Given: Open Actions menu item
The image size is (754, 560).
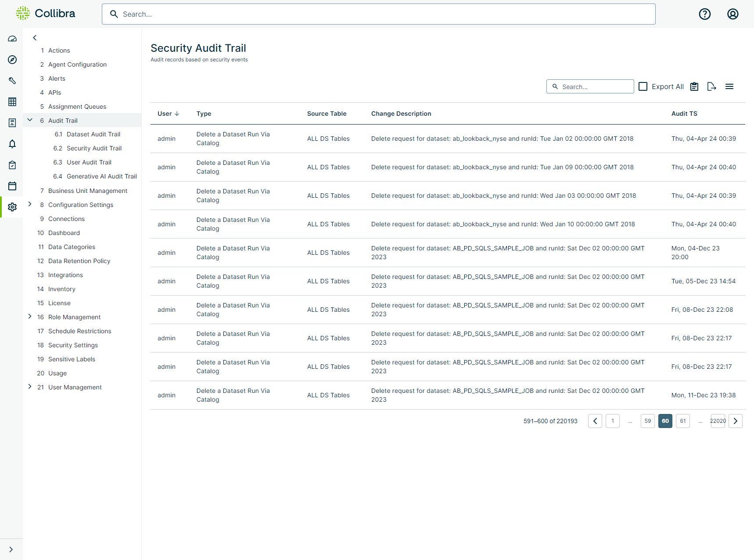Looking at the screenshot, I should click(x=59, y=50).
